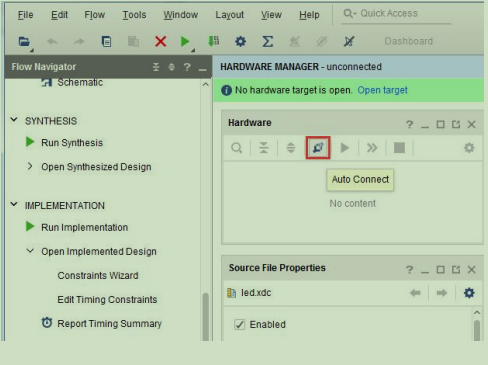Collapse the IMPLEMENTATION section

pyautogui.click(x=14, y=204)
